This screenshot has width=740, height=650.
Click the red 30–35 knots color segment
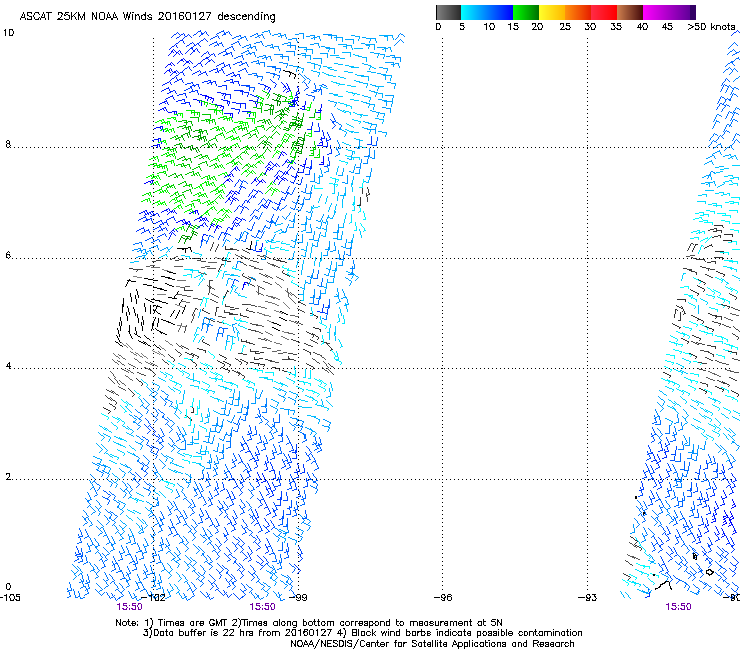click(x=604, y=12)
